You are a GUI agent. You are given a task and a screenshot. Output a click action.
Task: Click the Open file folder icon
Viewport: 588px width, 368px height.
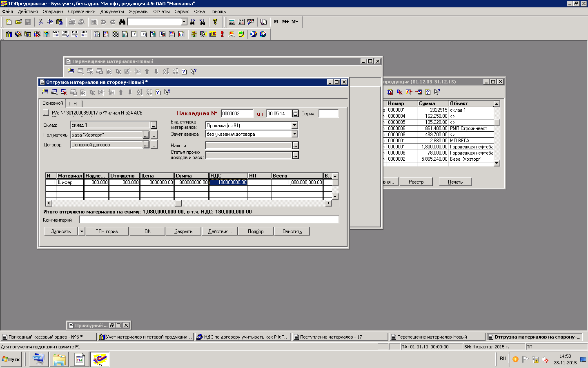(18, 22)
